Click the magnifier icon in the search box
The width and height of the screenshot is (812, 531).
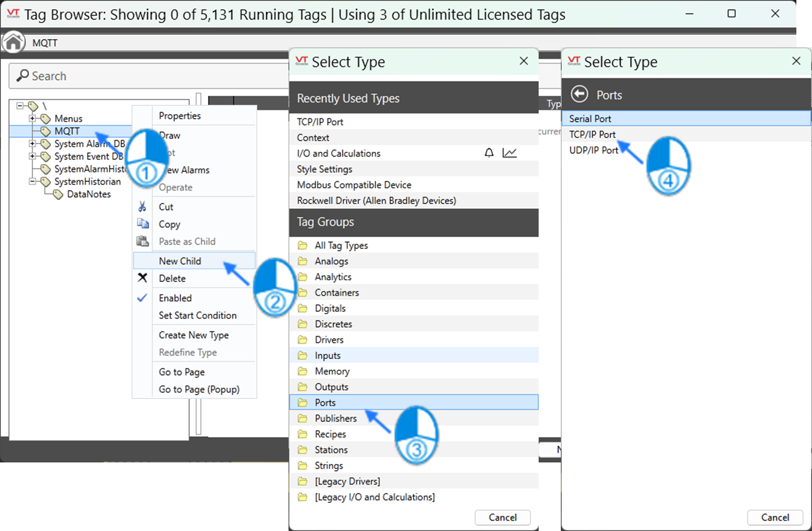click(x=22, y=76)
